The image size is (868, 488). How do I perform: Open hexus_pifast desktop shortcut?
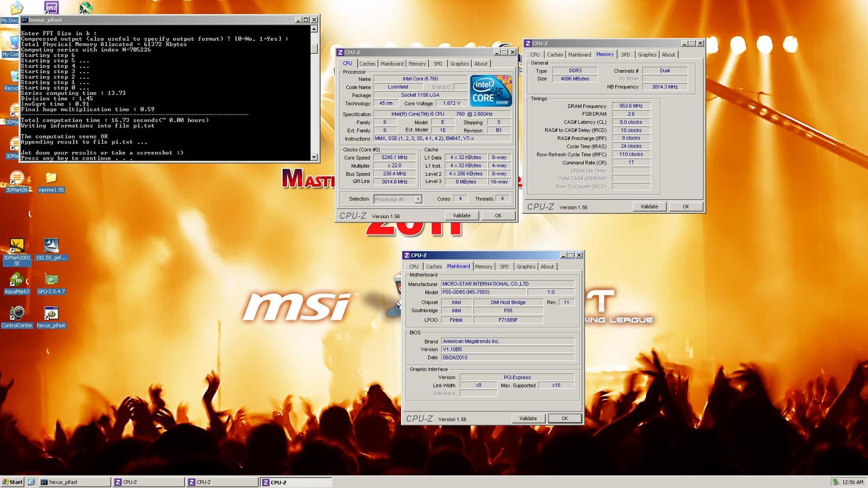point(51,317)
